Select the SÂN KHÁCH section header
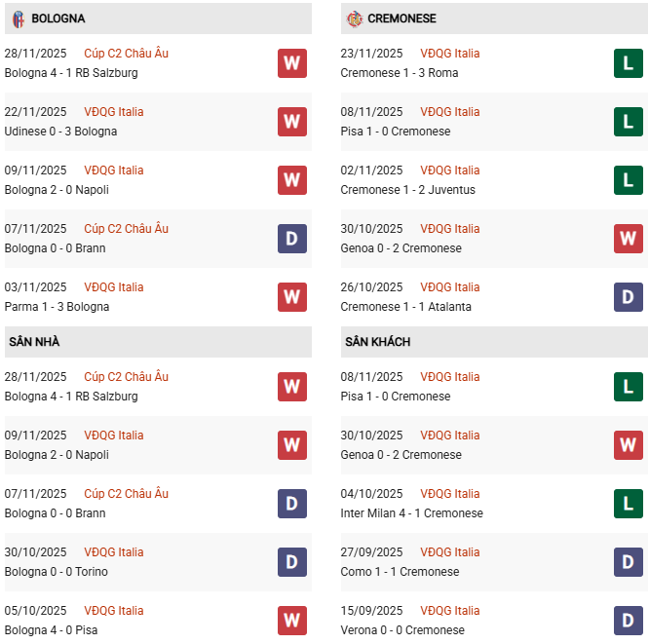Image resolution: width=649 pixels, height=644 pixels. (377, 342)
